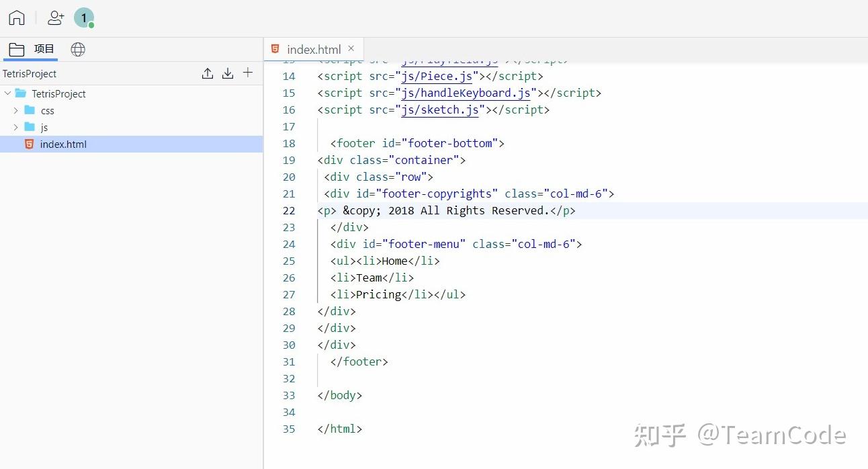Click the Home icon in the top toolbar
This screenshot has width=868, height=469.
tap(15, 17)
